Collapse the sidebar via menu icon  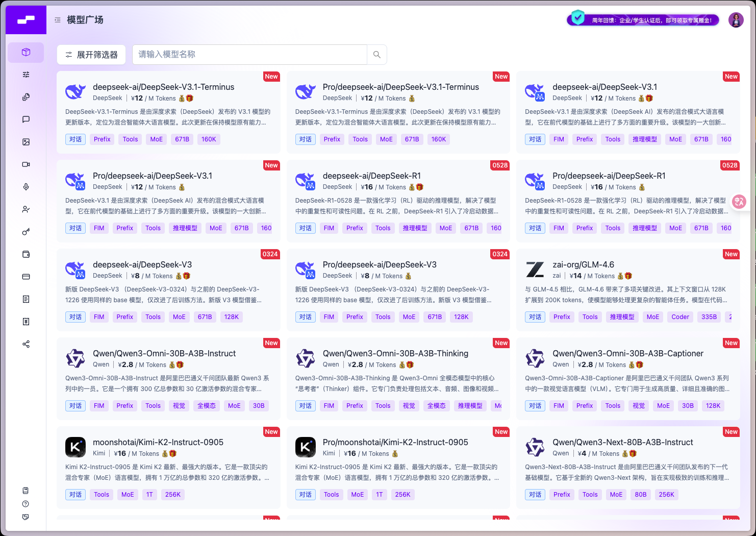coord(58,20)
